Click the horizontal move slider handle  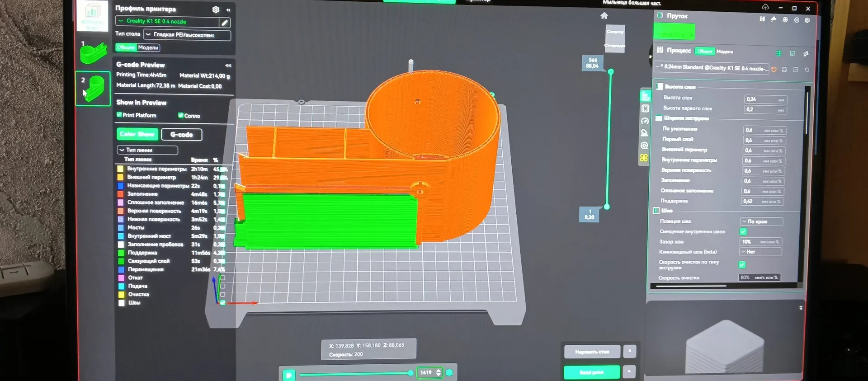click(410, 373)
